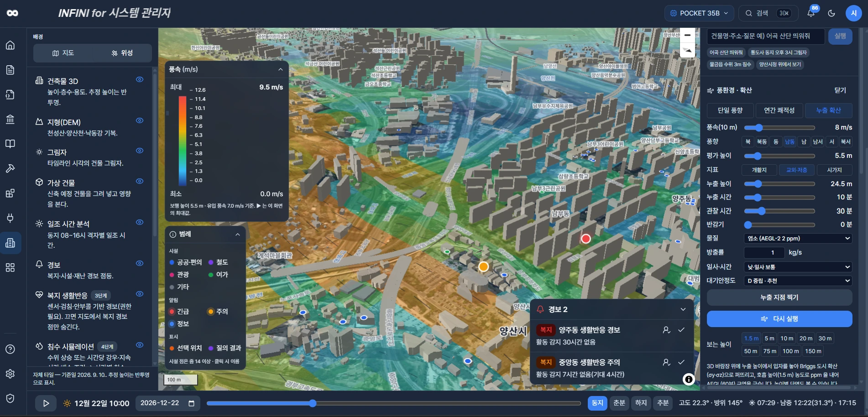Toggle visibility of the 일조 시간 분석 layer
The width and height of the screenshot is (868, 417).
pos(140,222)
